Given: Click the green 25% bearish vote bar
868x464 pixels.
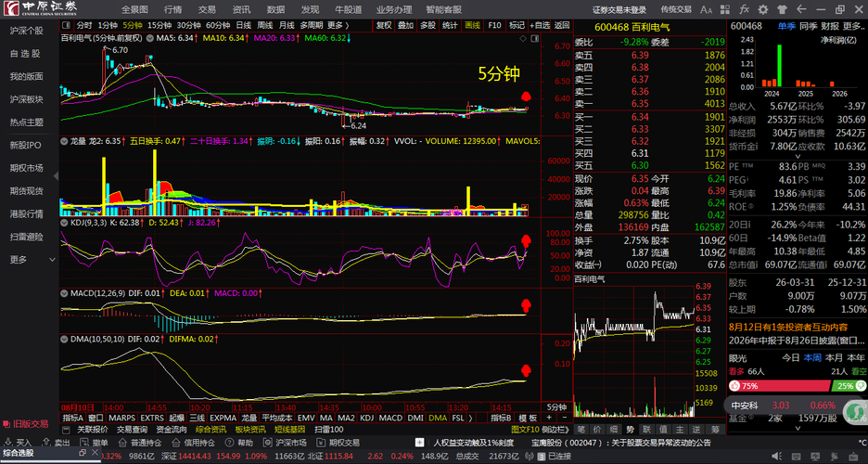Looking at the screenshot, I should tap(849, 385).
